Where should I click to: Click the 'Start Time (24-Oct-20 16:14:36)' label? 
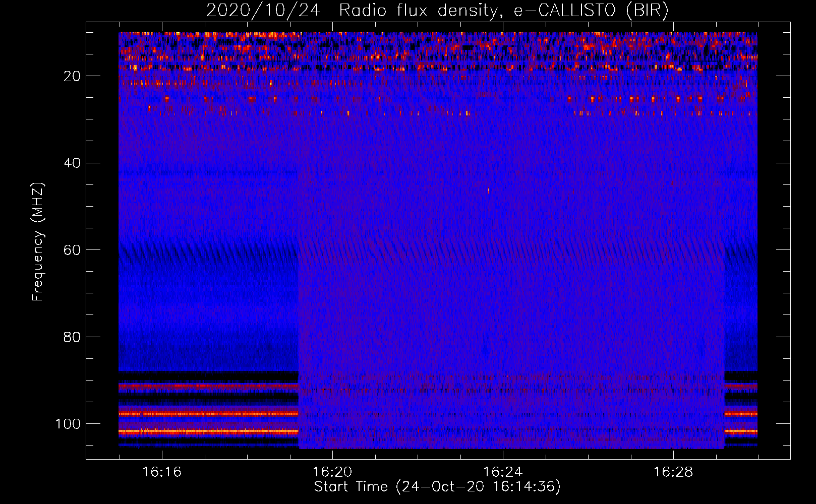pos(437,487)
